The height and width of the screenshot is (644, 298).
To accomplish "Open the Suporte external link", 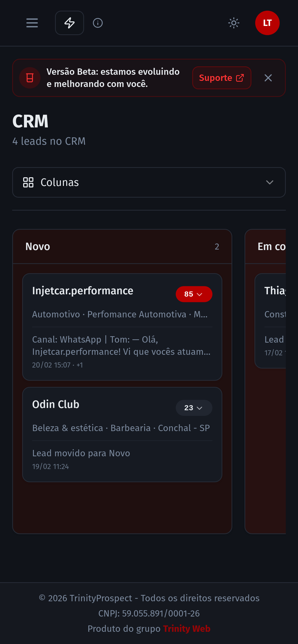I will point(222,78).
